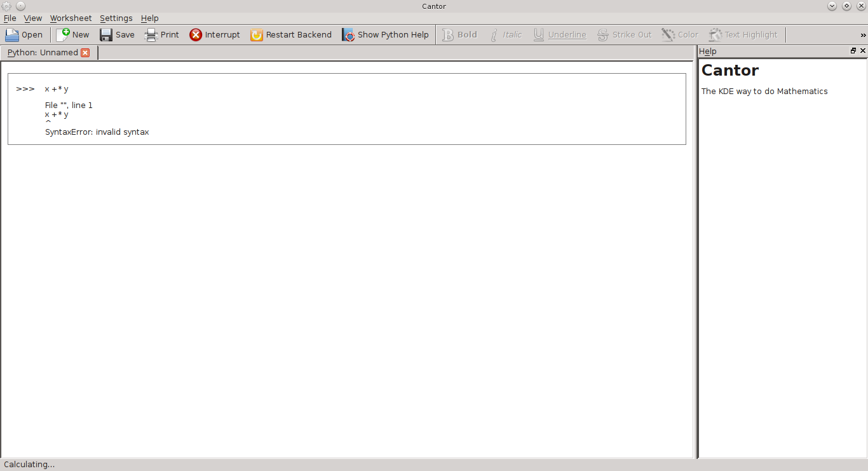
Task: Click the 'SyntaxError: invalid syntax' text
Action: [x=97, y=132]
